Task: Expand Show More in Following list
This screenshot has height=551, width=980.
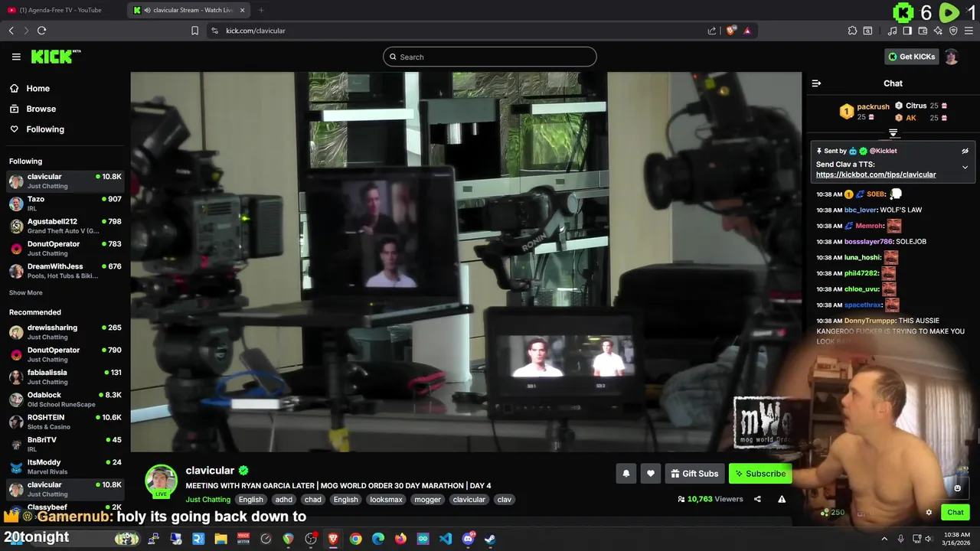Action: (x=26, y=293)
